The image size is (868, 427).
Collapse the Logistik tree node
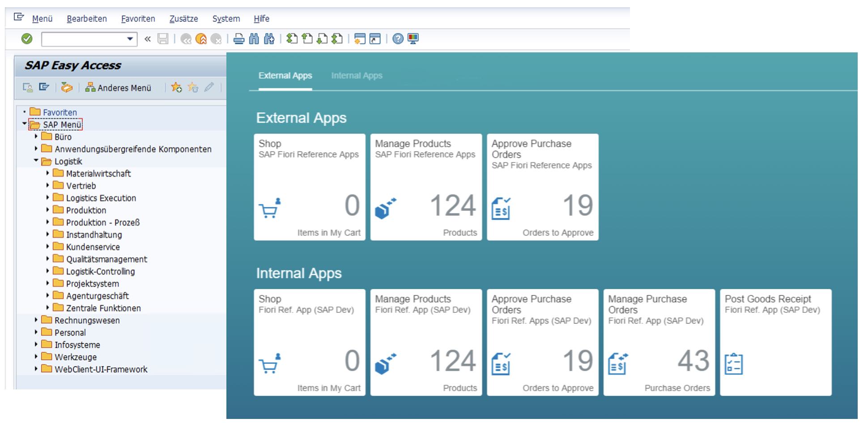point(36,160)
